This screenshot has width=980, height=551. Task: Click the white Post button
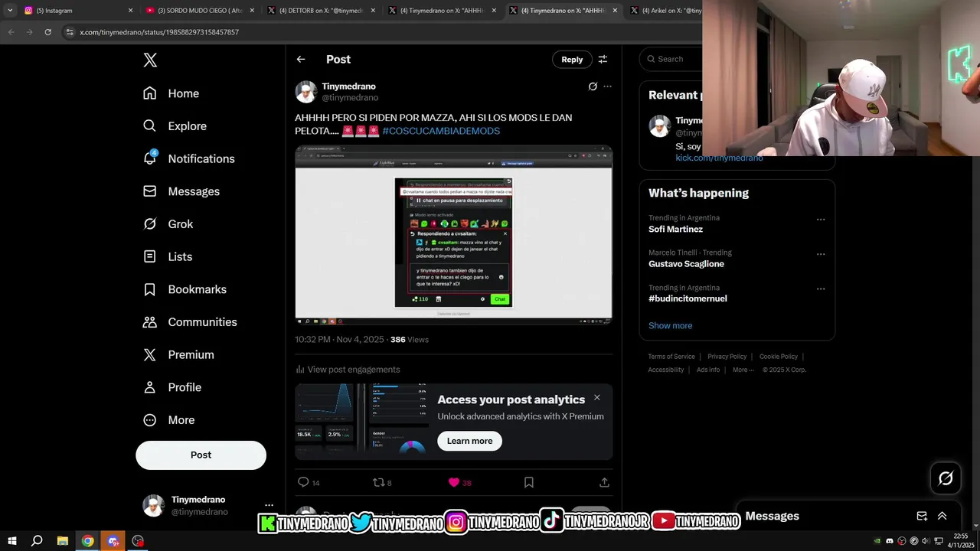pyautogui.click(x=201, y=455)
